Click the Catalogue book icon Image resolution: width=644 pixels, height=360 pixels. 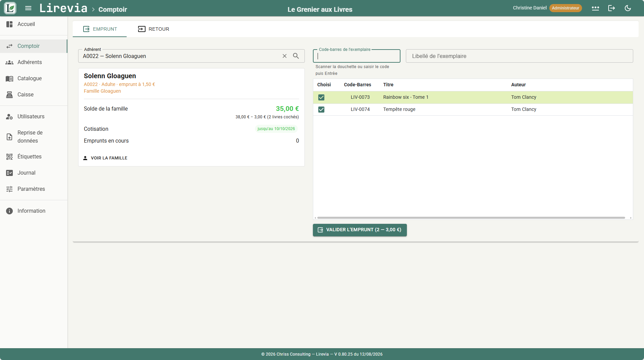pyautogui.click(x=9, y=79)
